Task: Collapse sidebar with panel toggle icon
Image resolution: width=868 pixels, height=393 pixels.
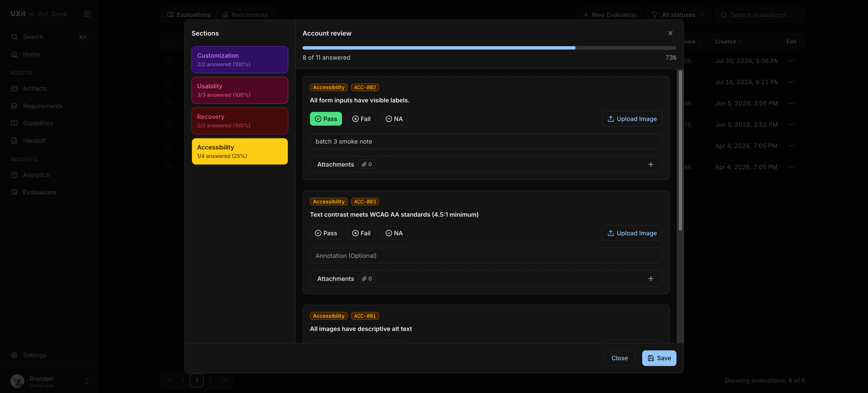Action: [87, 14]
